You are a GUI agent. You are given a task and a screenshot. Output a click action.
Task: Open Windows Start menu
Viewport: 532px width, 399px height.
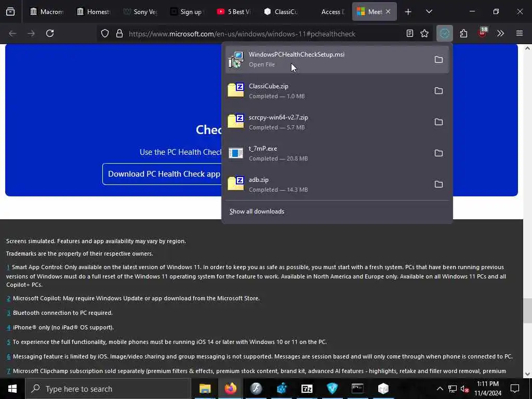(12, 389)
